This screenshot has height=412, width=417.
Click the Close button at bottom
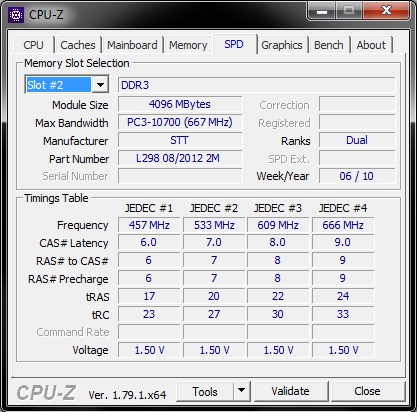367,391
